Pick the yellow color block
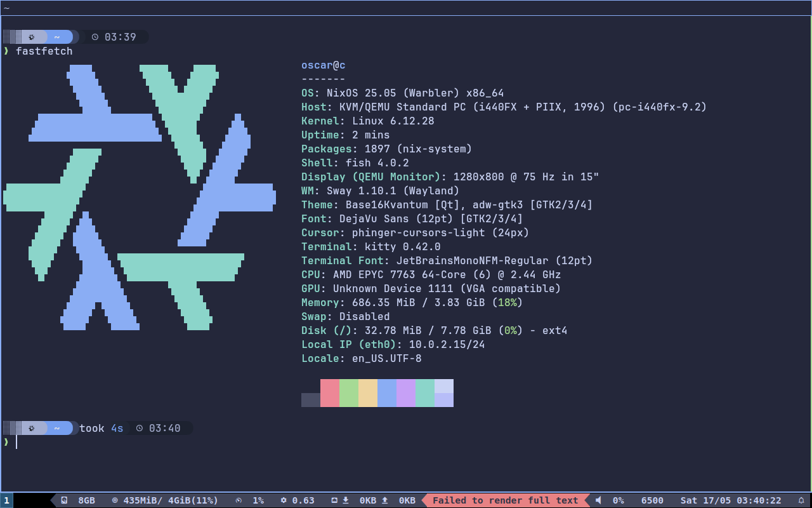 368,393
